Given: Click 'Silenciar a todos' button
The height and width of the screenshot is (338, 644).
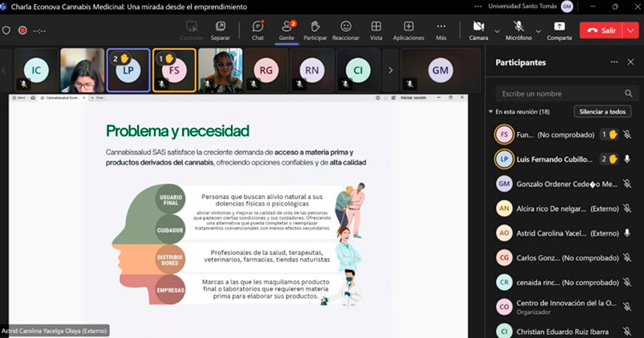Looking at the screenshot, I should (603, 112).
